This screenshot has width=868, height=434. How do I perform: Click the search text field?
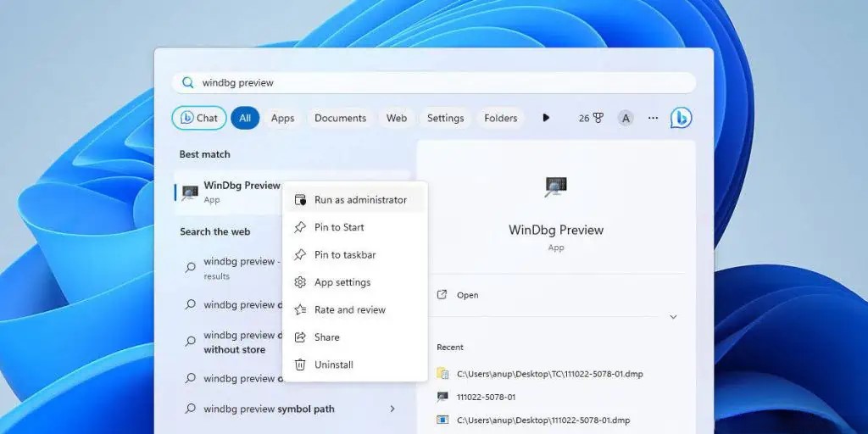click(441, 82)
